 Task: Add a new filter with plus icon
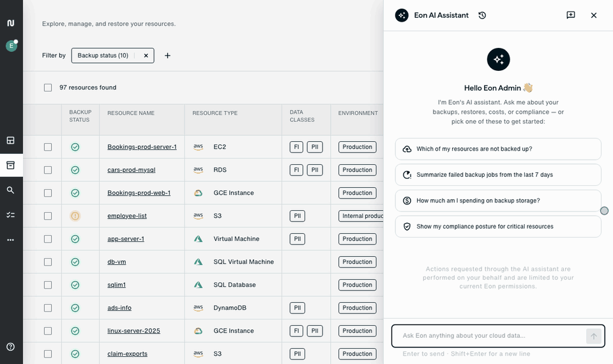pyautogui.click(x=167, y=56)
